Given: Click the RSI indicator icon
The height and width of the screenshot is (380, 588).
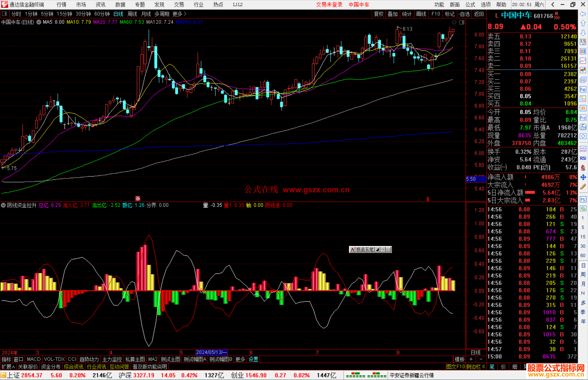Looking at the screenshot, I should point(583,158).
